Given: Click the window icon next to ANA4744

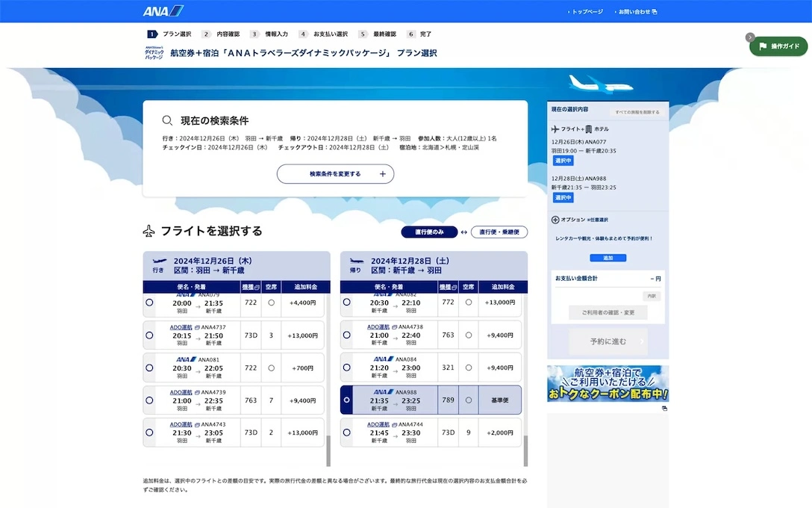Looking at the screenshot, I should (x=394, y=424).
